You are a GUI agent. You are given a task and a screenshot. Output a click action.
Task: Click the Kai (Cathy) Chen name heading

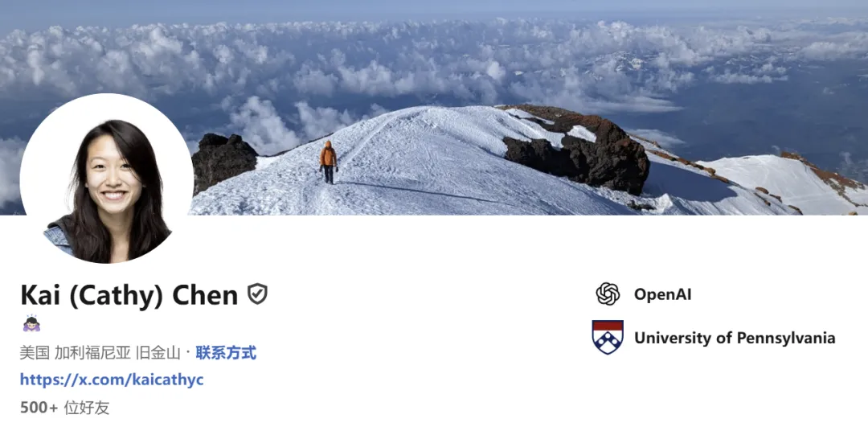coord(129,295)
